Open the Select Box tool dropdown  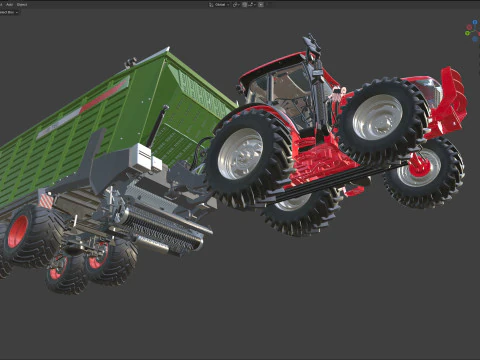point(9,12)
